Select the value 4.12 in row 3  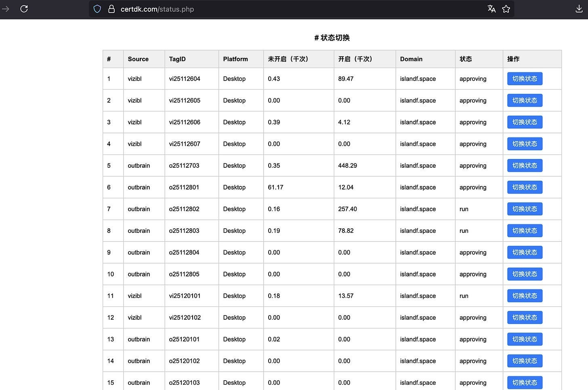pyautogui.click(x=344, y=122)
